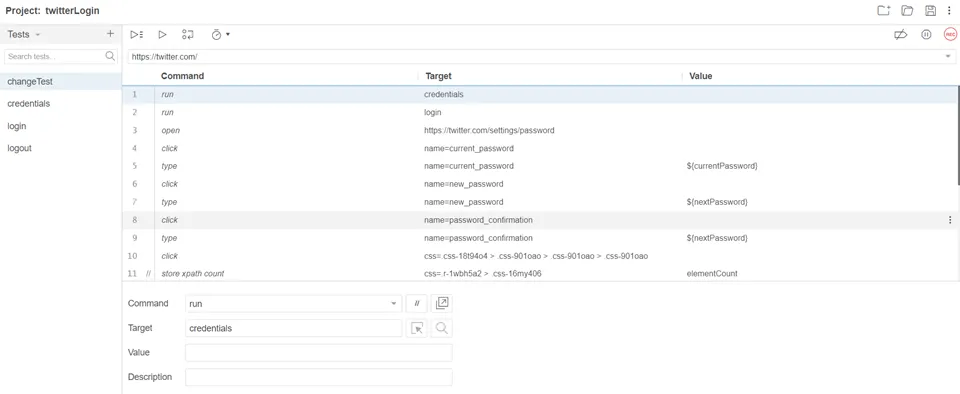Select the target element in the page
The width and height of the screenshot is (960, 394).
pyautogui.click(x=417, y=329)
